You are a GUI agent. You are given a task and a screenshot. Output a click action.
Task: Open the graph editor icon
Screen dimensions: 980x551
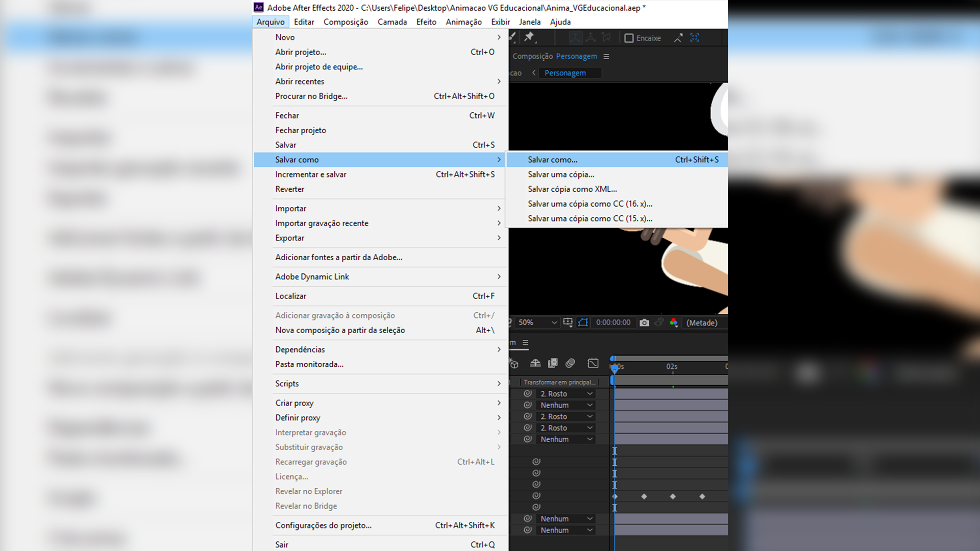(593, 363)
